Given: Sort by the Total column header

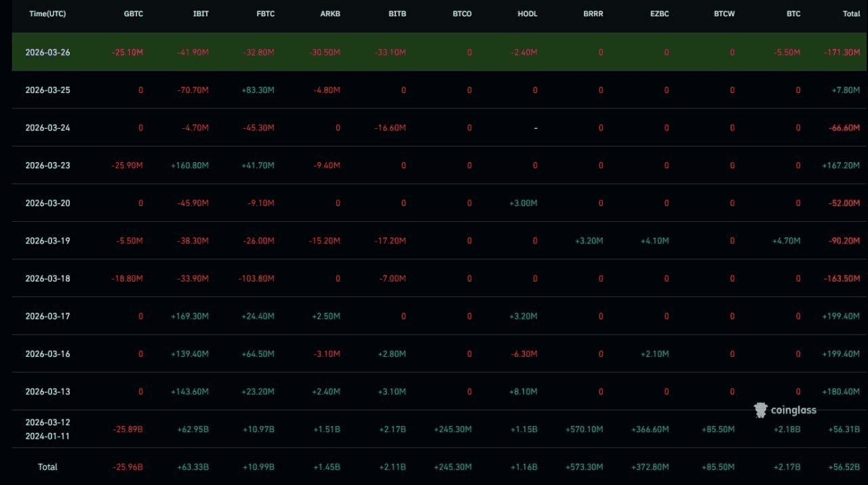Looking at the screenshot, I should tap(851, 14).
